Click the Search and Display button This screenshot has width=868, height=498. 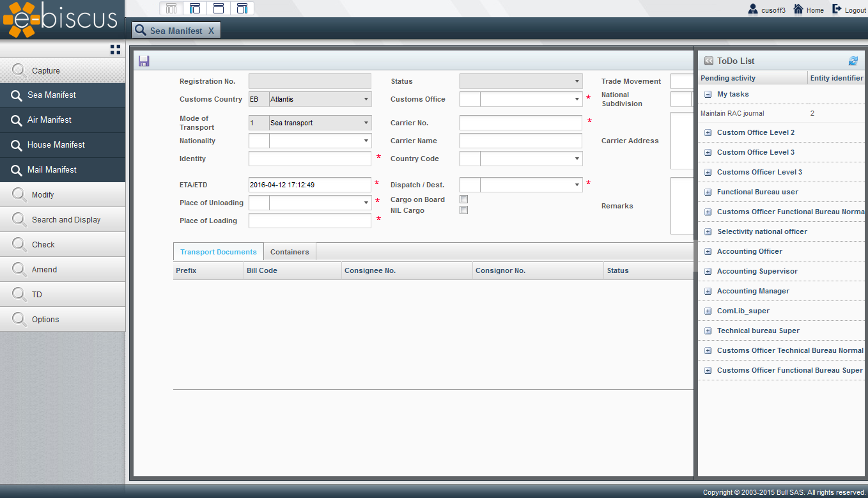click(66, 219)
